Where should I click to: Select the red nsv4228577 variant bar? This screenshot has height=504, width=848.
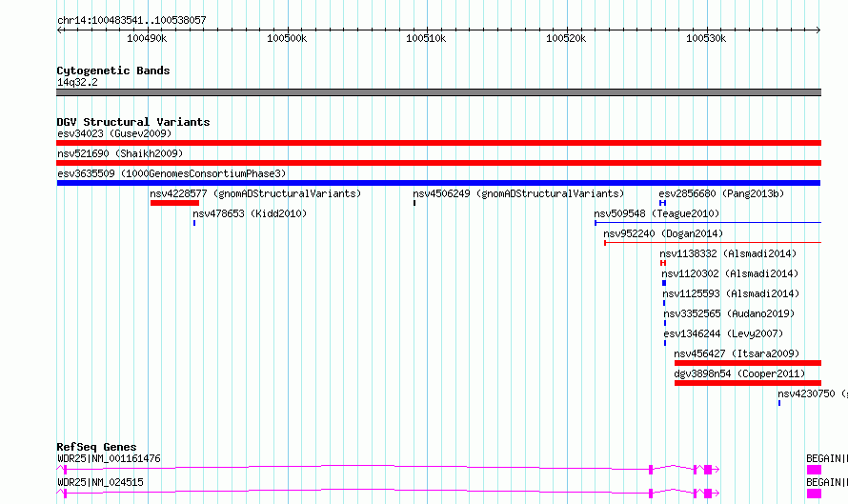pos(174,203)
